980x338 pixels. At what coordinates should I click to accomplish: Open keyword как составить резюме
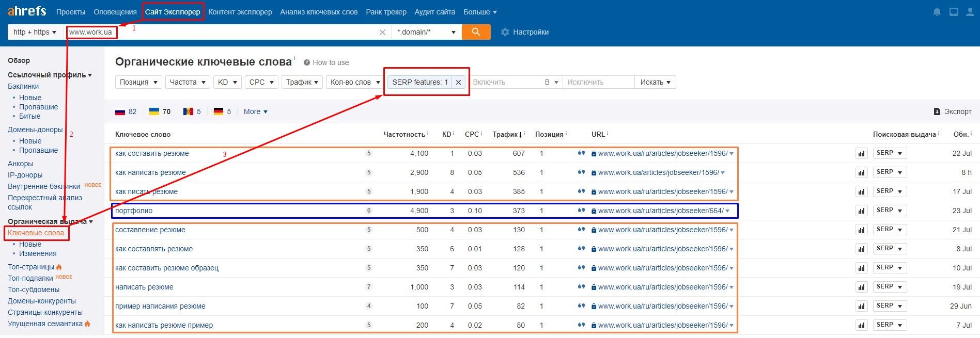click(152, 153)
